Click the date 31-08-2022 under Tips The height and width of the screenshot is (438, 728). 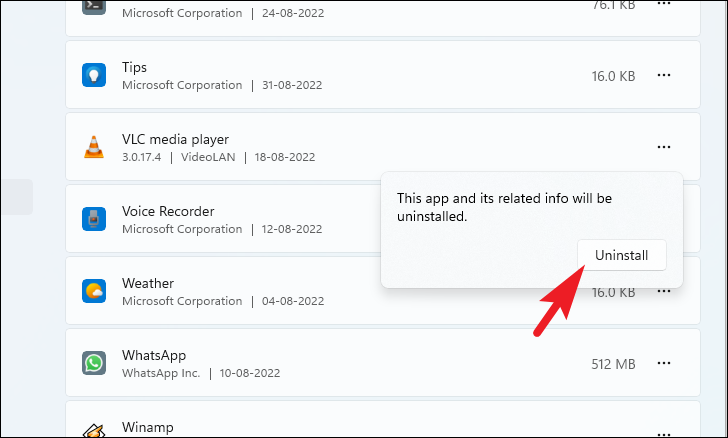point(292,85)
